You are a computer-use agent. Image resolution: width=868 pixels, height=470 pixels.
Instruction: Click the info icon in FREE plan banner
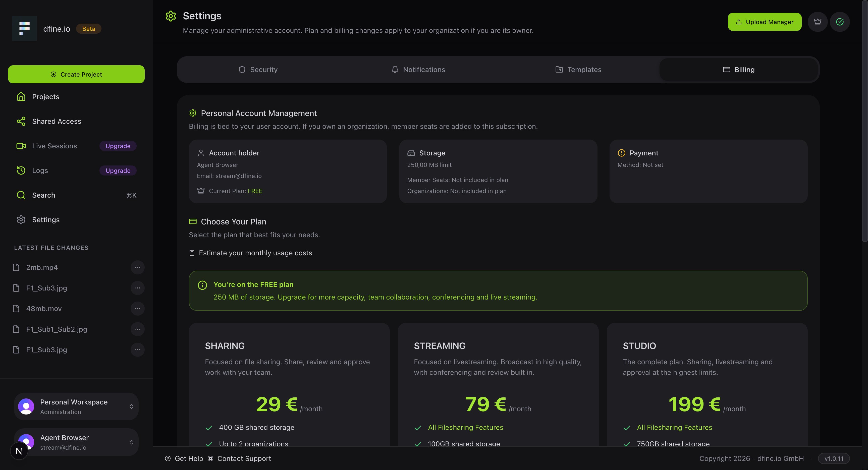point(202,285)
